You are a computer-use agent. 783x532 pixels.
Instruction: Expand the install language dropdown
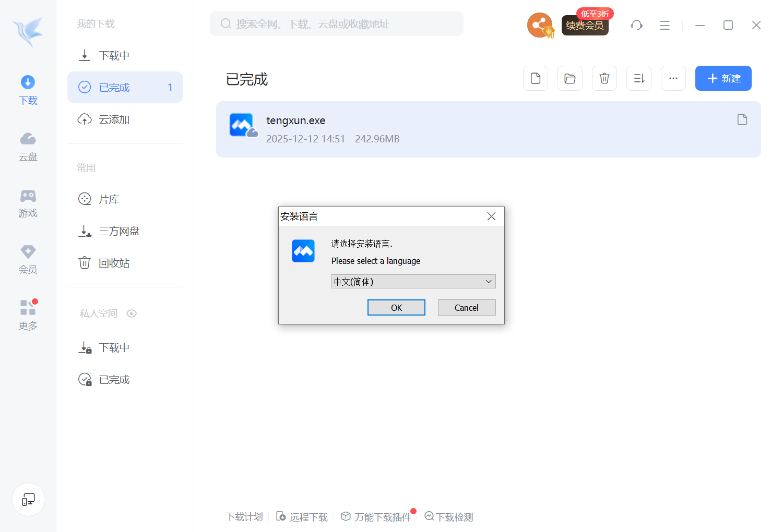(413, 282)
